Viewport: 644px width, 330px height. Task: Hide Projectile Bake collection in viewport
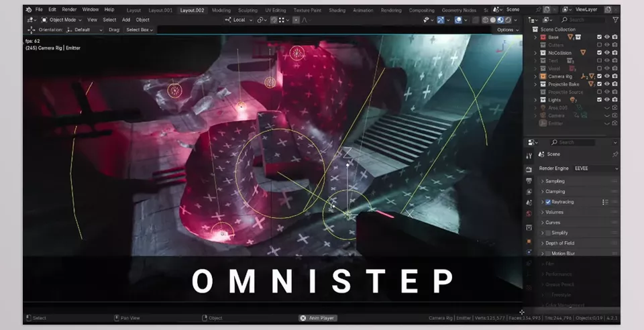click(x=607, y=84)
